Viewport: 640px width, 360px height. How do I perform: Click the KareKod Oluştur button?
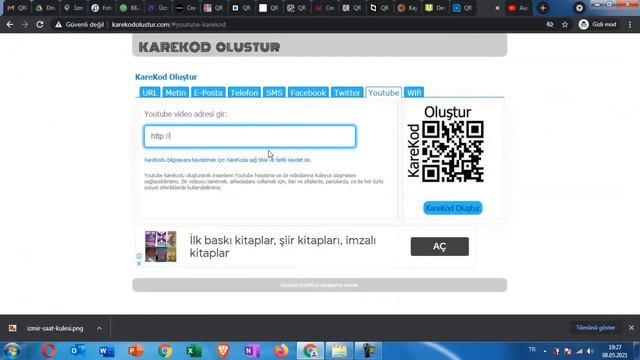[453, 208]
